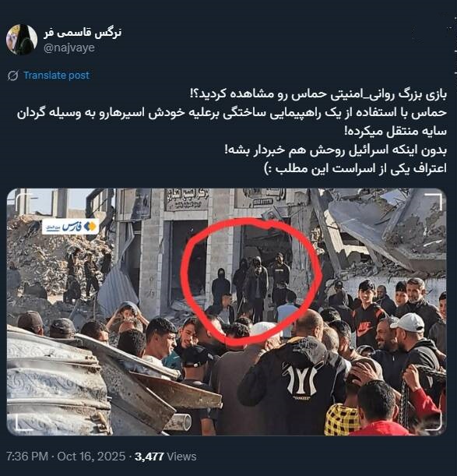
Task: Click the Yankees logo on black hoodie
Action: (301, 379)
